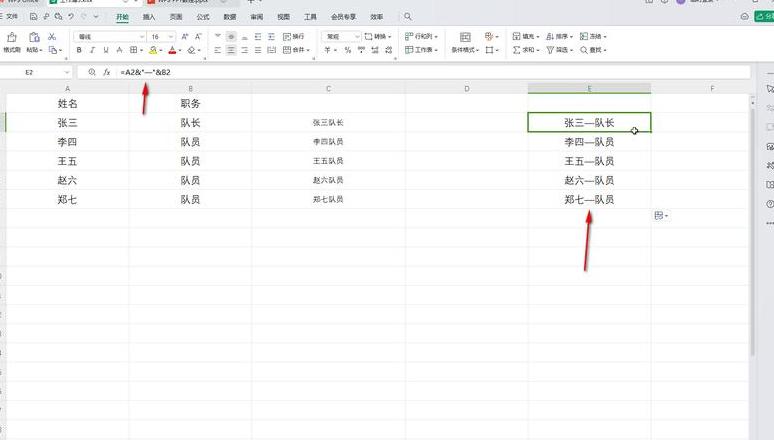
Task: Open the filter (筛选) menu
Action: [x=559, y=50]
